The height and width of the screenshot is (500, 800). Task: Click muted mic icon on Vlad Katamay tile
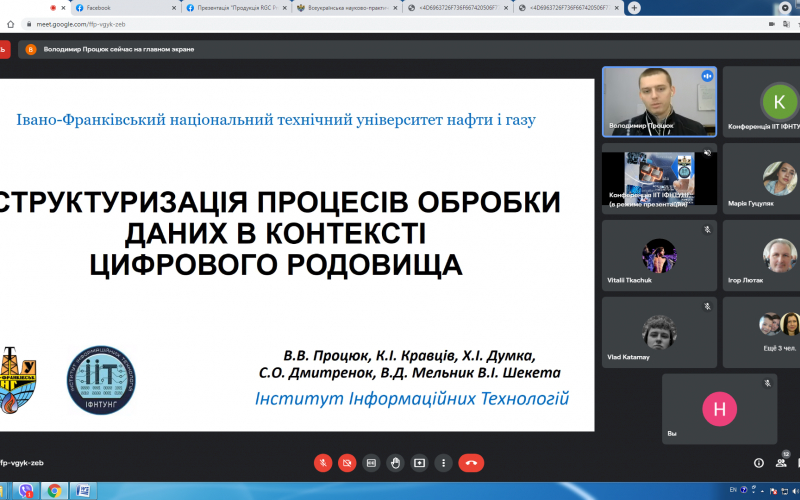tap(707, 307)
